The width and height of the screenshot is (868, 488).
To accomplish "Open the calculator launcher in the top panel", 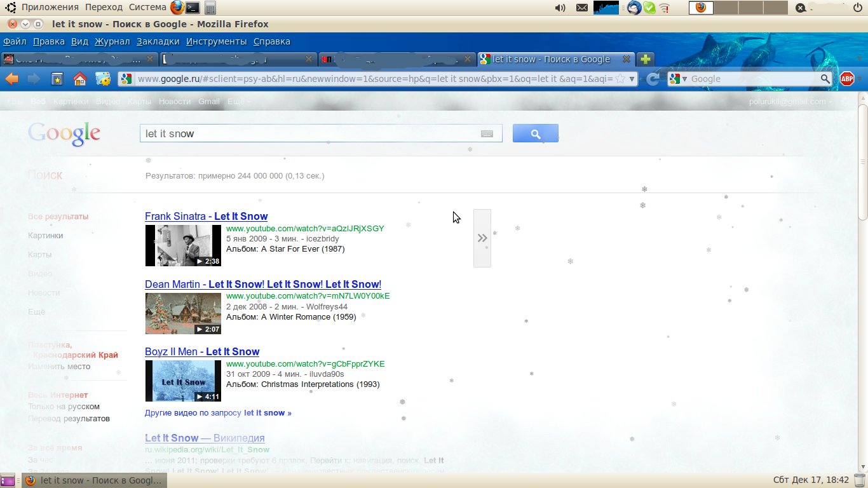I will click(210, 8).
